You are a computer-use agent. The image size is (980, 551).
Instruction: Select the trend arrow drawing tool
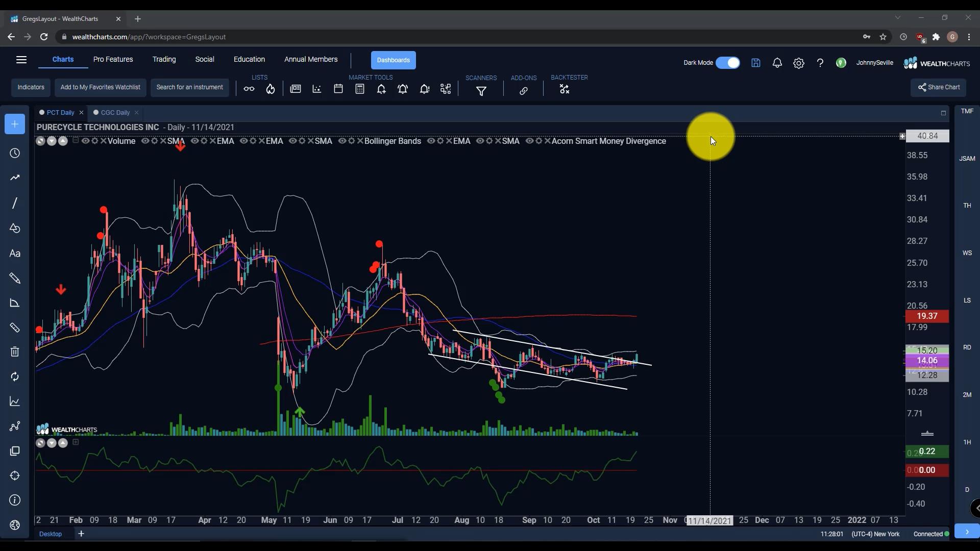tap(15, 178)
